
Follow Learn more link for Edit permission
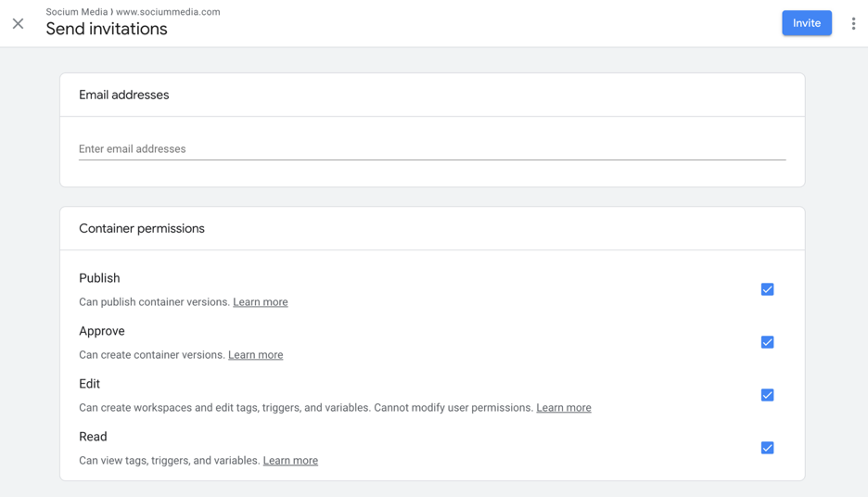click(x=564, y=408)
